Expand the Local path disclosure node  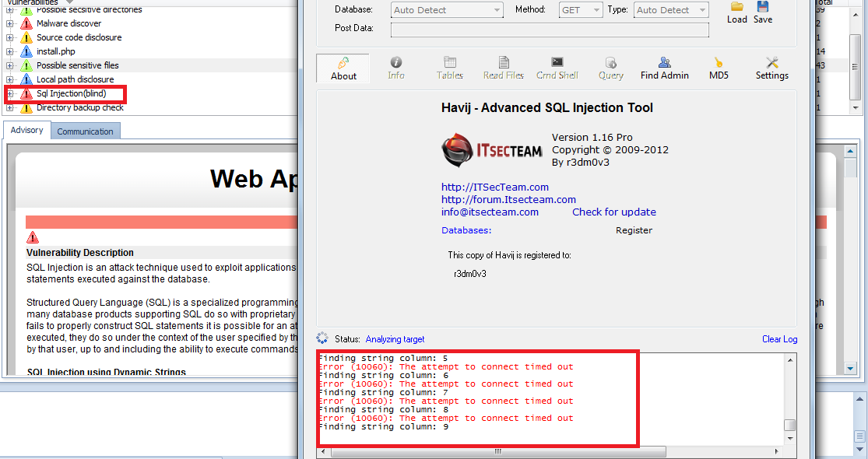(x=10, y=79)
